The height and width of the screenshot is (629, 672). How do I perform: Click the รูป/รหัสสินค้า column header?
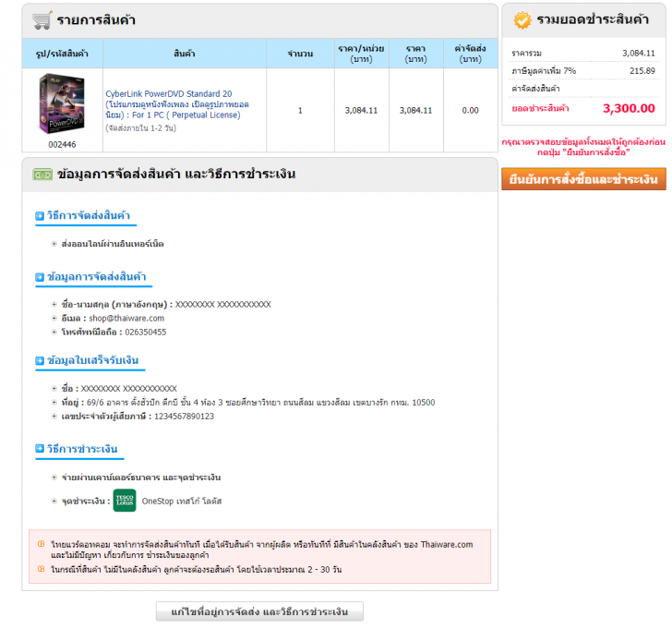(x=62, y=54)
